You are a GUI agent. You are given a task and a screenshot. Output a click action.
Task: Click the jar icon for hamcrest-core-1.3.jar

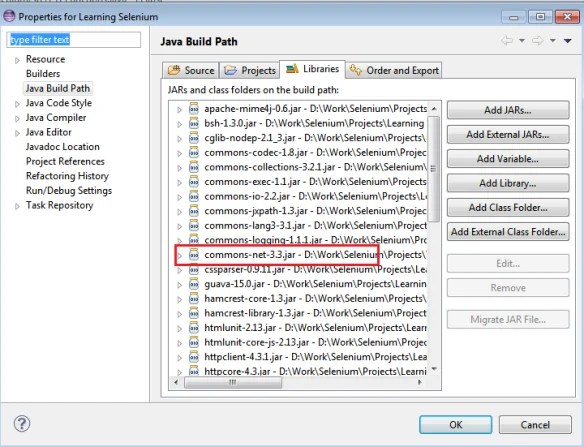194,298
